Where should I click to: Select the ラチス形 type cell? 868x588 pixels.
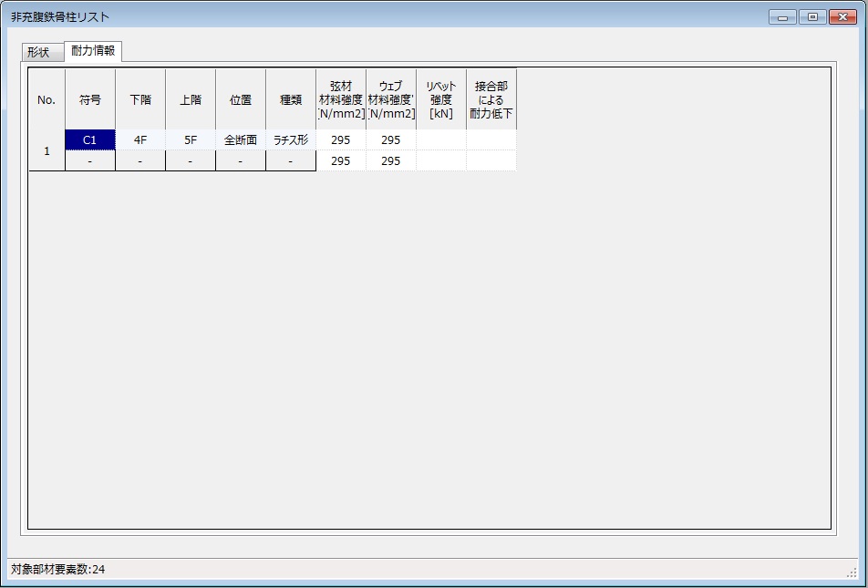(291, 140)
